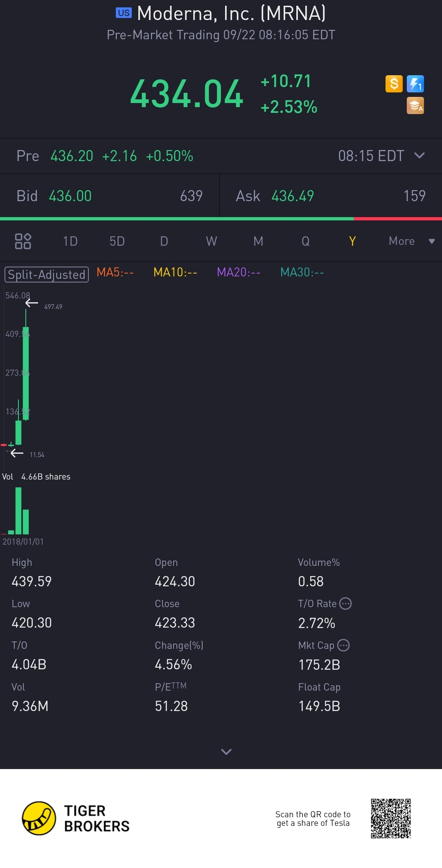Tap 'Scan the QR code' Tesla promo text

[313, 819]
